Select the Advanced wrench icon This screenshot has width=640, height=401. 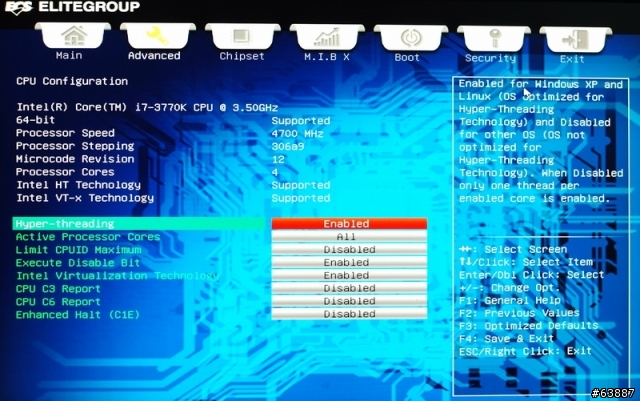click(158, 36)
